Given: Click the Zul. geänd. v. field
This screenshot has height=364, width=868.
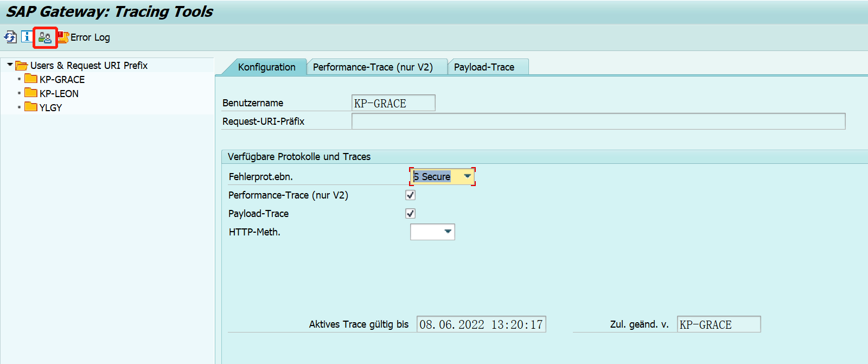Looking at the screenshot, I should click(719, 324).
